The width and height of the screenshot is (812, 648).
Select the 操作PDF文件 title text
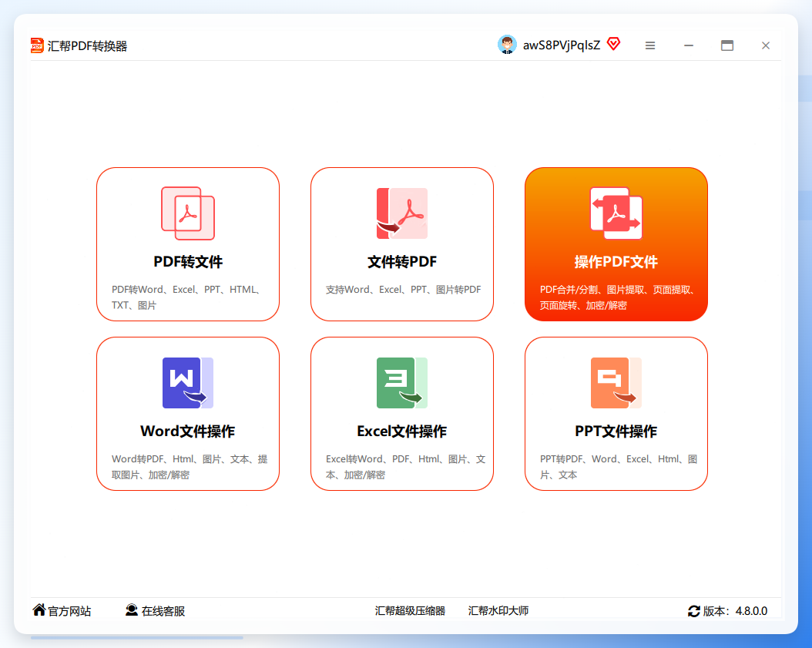click(x=616, y=261)
